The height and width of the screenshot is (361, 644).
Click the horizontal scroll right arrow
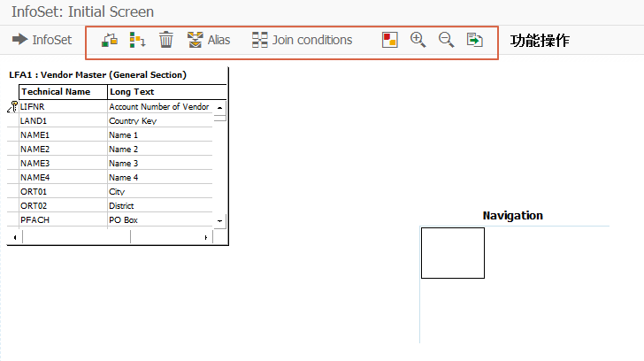[x=206, y=237]
